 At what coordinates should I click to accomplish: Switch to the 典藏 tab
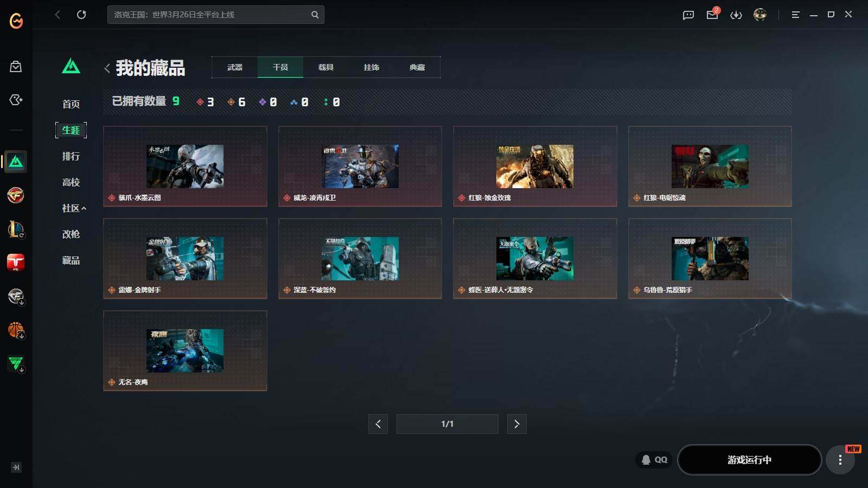point(417,67)
